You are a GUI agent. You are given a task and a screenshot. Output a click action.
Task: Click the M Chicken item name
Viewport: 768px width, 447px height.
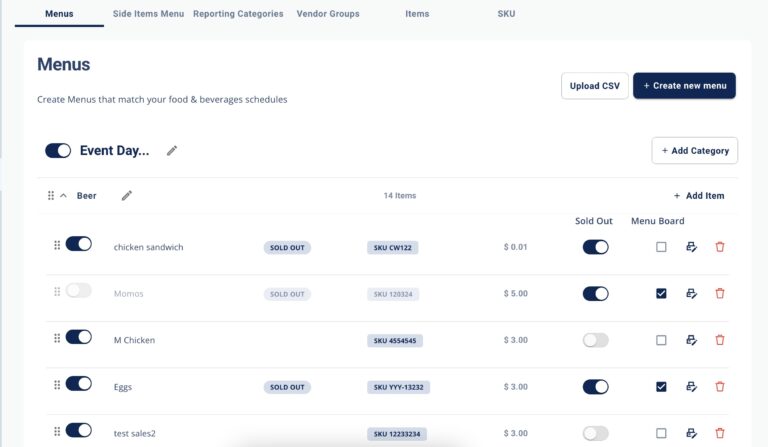point(134,340)
